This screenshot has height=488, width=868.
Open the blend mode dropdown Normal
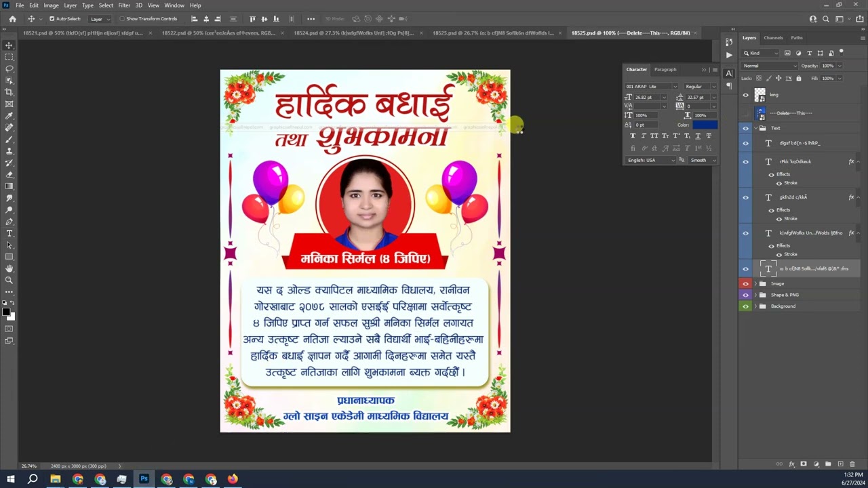(x=770, y=66)
